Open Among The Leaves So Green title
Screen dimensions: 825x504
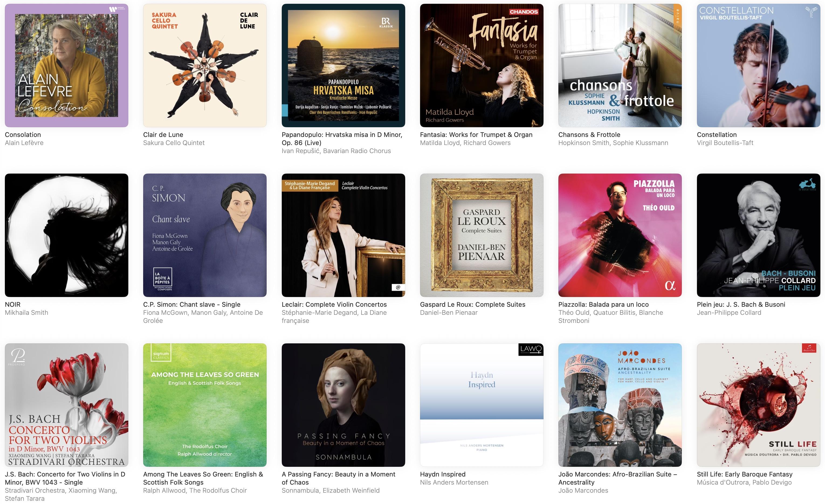tap(203, 478)
